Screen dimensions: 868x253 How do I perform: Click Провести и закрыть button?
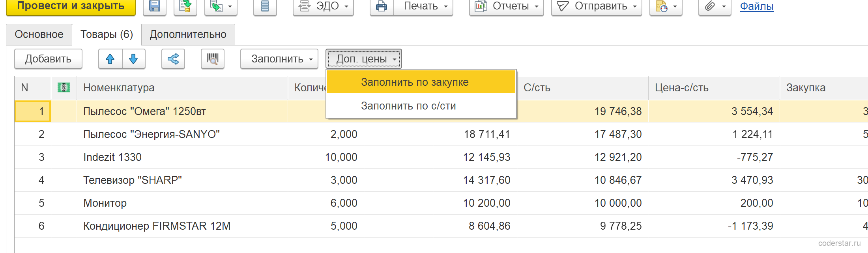coord(71,6)
